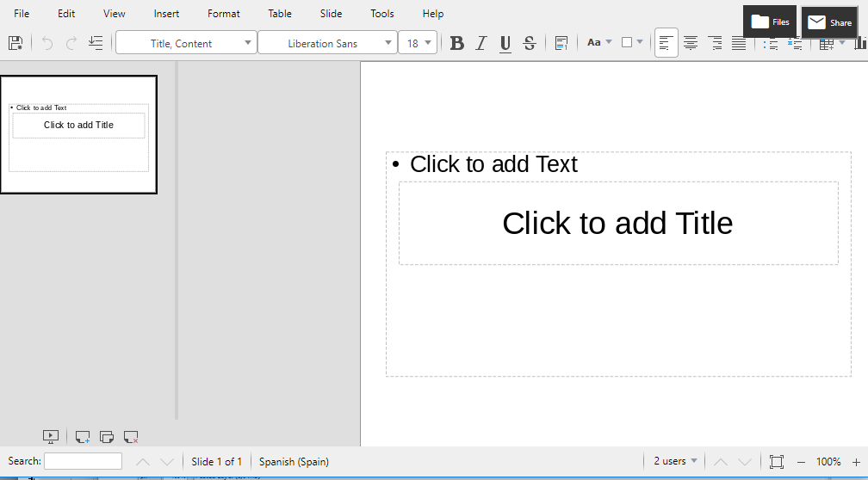Zoom out with the minus icon
Viewport: 868px width, 480px height.
(x=801, y=462)
